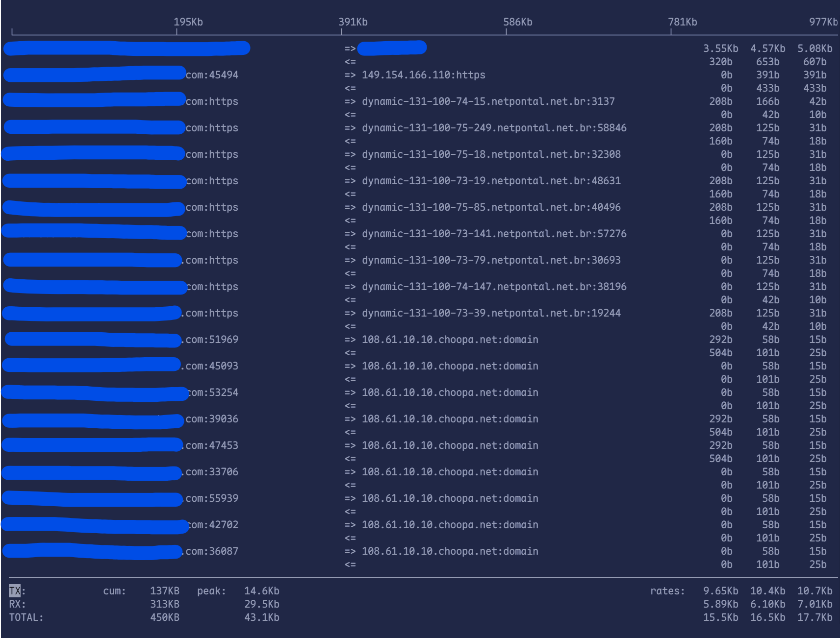This screenshot has width=840, height=638.
Task: Select host dynamic-131-100-75-249.netpontal.net.br:58846
Action: (x=494, y=128)
